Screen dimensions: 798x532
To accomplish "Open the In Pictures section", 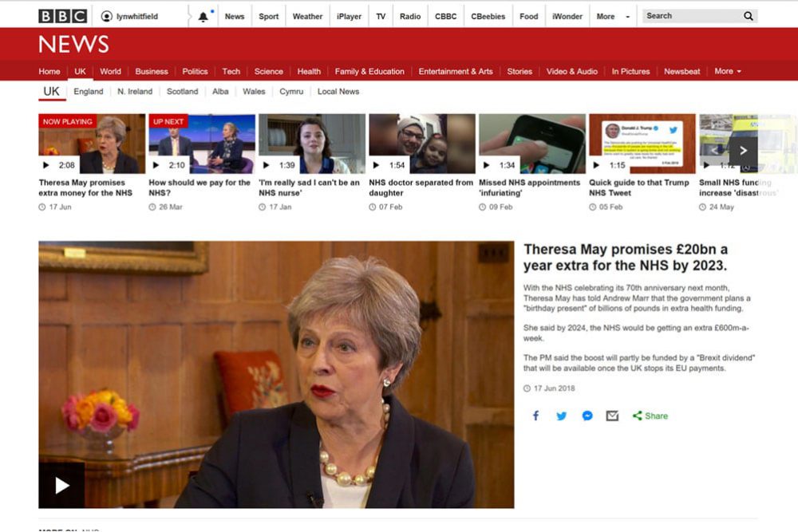I will pyautogui.click(x=630, y=71).
